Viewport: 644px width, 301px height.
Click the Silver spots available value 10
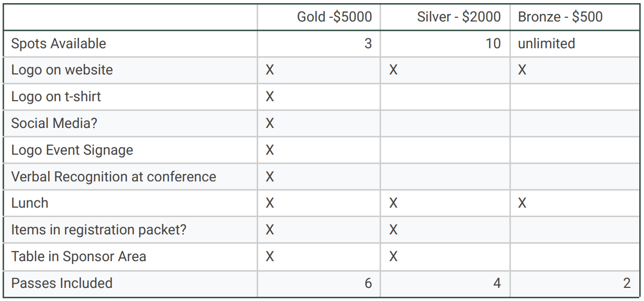click(493, 44)
